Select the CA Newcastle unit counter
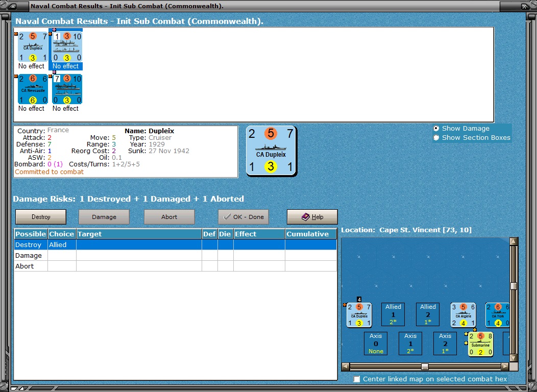The image size is (537, 392). [x=33, y=89]
